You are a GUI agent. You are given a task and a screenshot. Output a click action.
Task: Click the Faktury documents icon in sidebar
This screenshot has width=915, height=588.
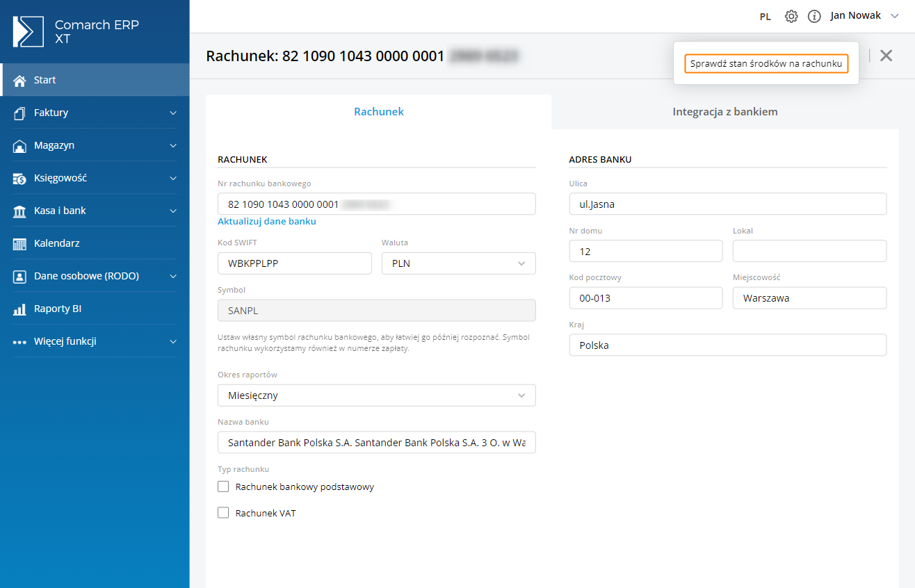point(19,113)
